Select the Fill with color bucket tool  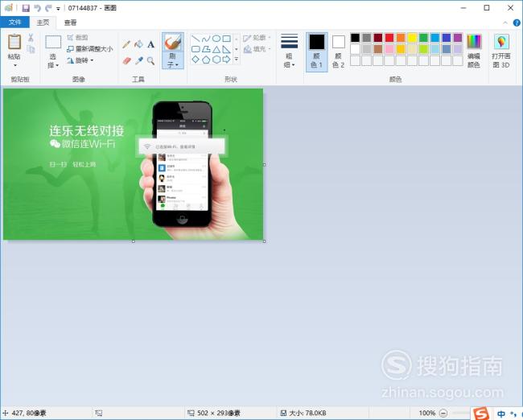(x=138, y=44)
